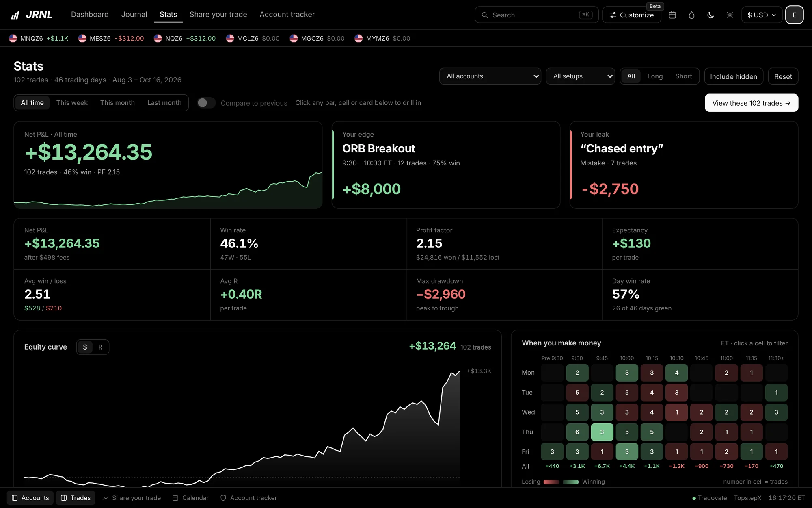Screen dimensions: 812x508
Task: Open the E profile avatar
Action: click(x=794, y=15)
